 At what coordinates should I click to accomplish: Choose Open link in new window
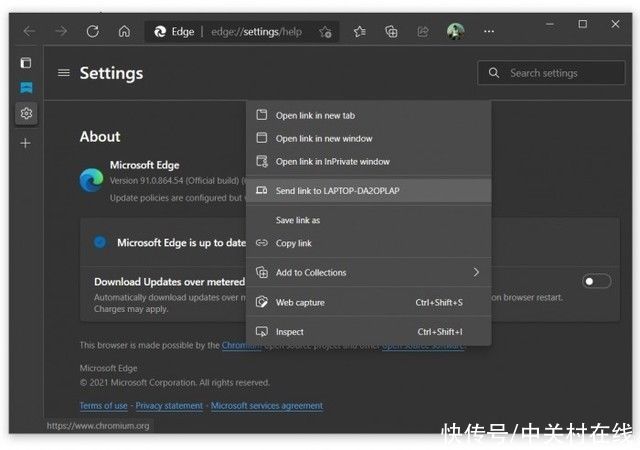[368, 138]
